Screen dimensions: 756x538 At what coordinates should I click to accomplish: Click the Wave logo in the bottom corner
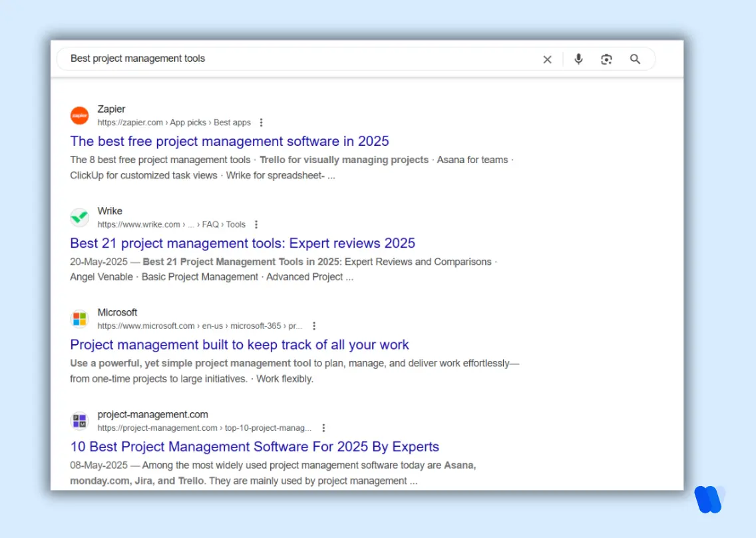[x=709, y=500]
